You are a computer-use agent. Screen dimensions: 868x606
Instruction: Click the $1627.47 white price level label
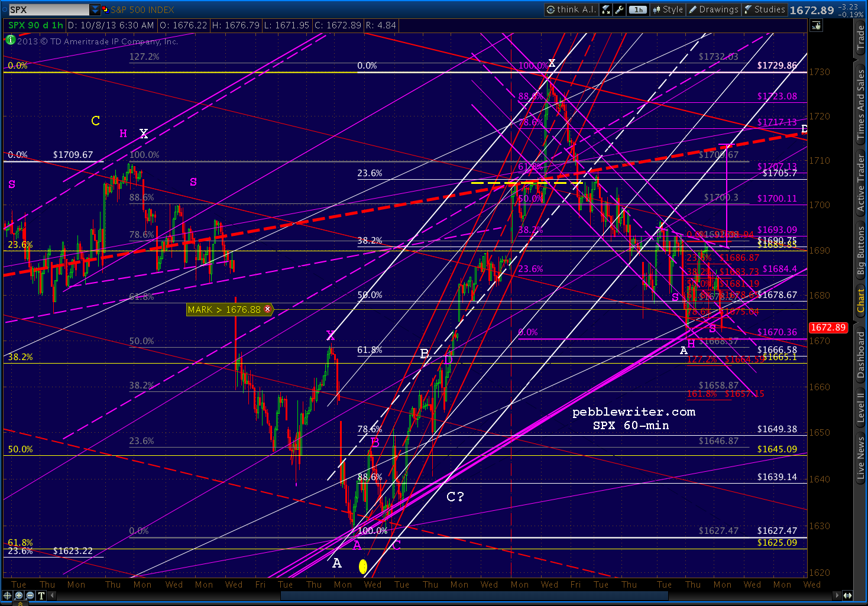777,531
